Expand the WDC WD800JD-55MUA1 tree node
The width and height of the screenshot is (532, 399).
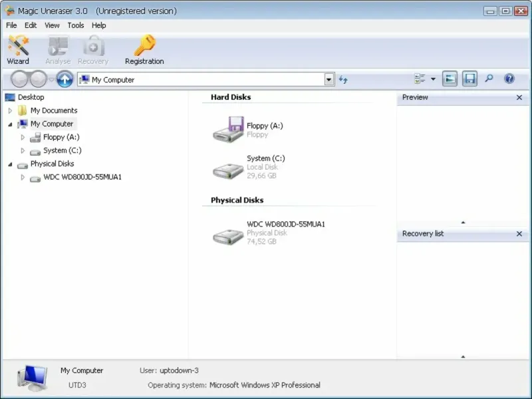point(23,178)
